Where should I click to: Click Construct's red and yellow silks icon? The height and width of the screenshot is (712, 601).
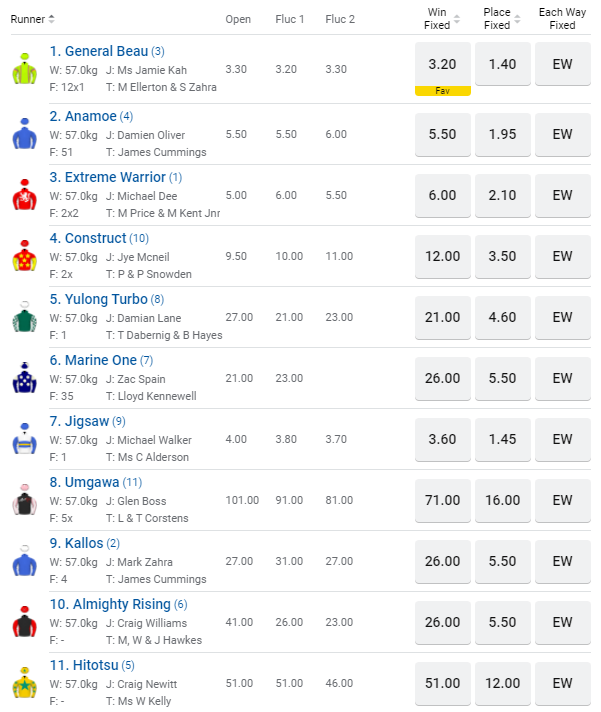point(24,255)
